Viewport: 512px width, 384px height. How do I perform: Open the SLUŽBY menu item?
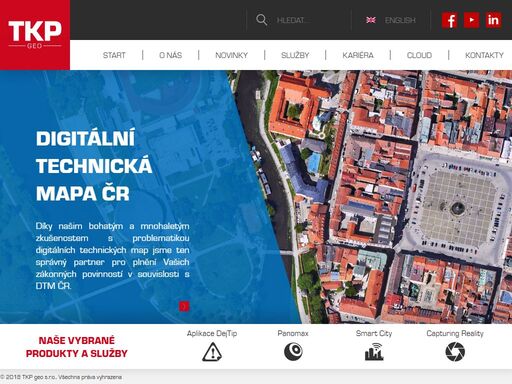[295, 55]
